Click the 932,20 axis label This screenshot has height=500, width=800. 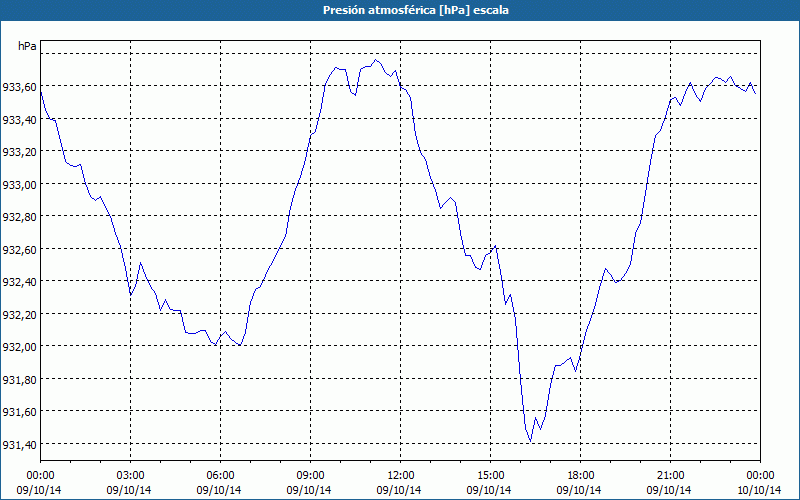19,315
